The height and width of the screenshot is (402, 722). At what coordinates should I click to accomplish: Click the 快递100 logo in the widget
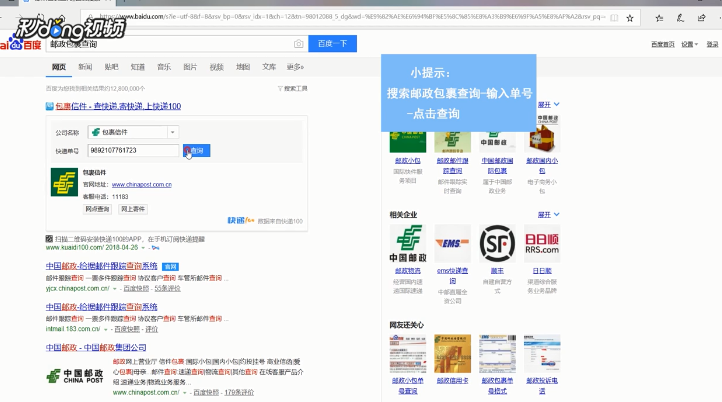[x=241, y=221]
